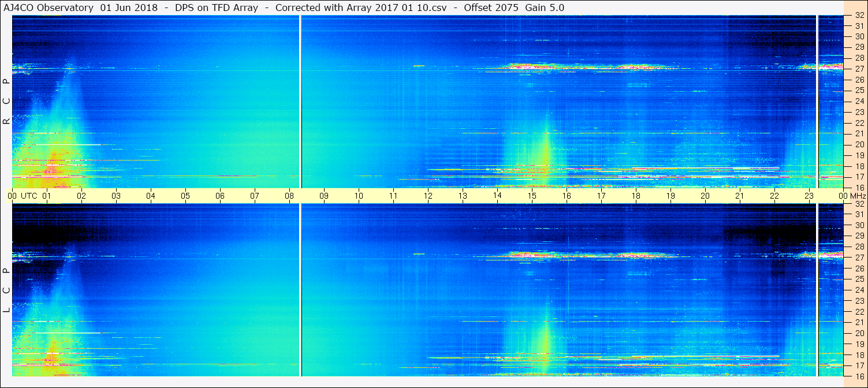Click the 21 MHz label beside the RCP panel
Screen dimensions: 868x388
tap(859, 133)
